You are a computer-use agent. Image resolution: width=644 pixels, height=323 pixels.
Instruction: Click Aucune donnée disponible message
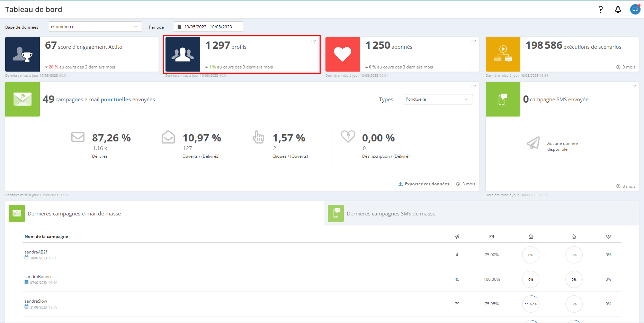coord(562,146)
